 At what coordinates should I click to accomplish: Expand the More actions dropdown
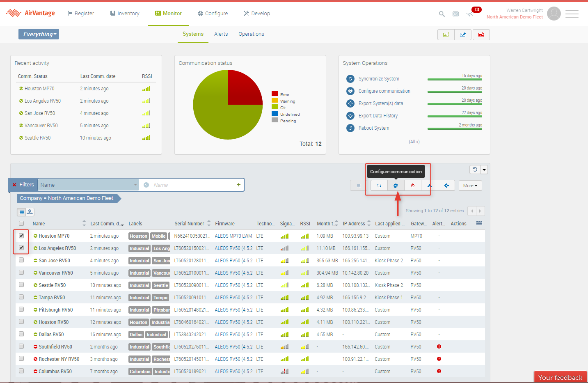(x=470, y=186)
